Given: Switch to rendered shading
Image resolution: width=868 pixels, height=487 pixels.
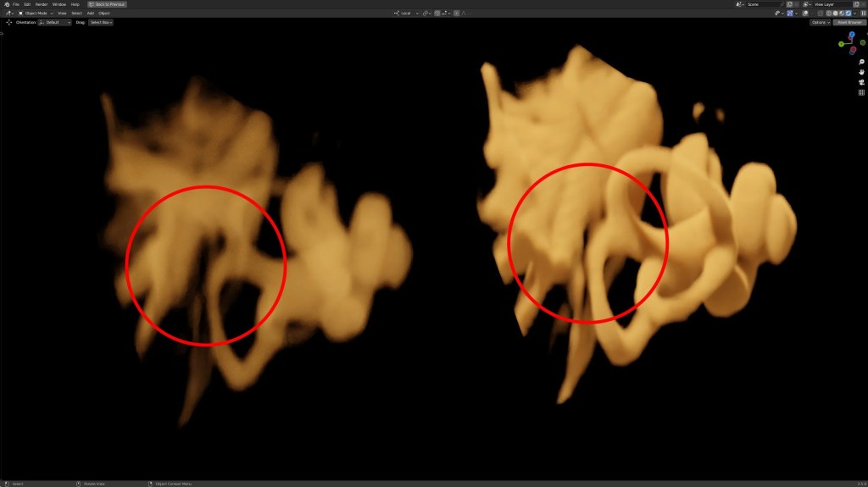Looking at the screenshot, I should (848, 14).
